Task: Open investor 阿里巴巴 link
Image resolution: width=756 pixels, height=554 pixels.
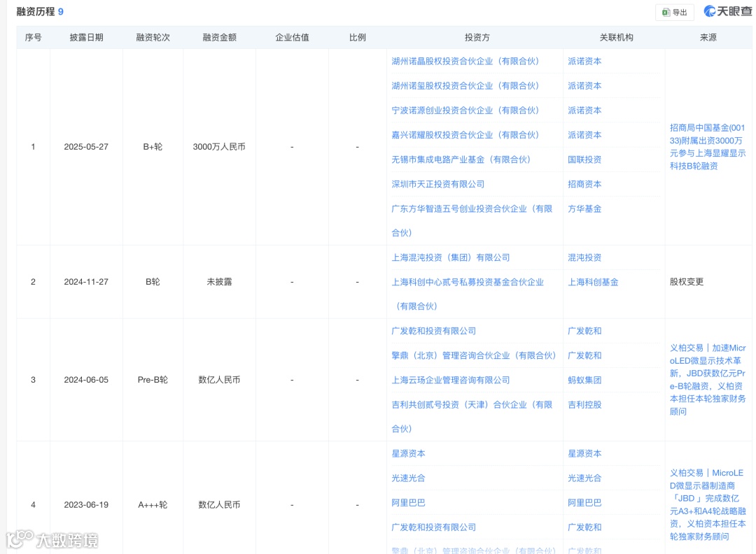Action: click(x=408, y=503)
